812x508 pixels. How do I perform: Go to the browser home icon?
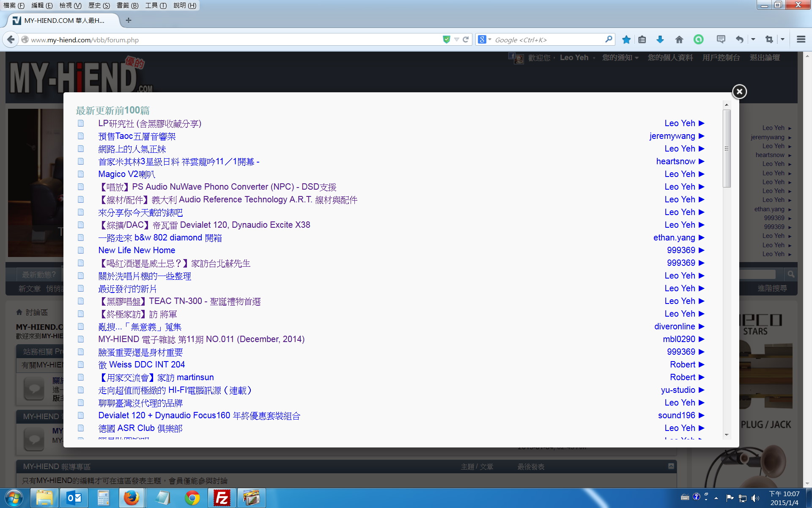tap(679, 39)
